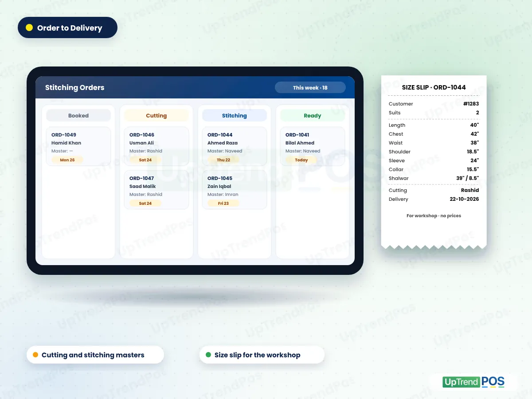532x399 pixels.
Task: Click the This week · 18 pill
Action: (310, 87)
